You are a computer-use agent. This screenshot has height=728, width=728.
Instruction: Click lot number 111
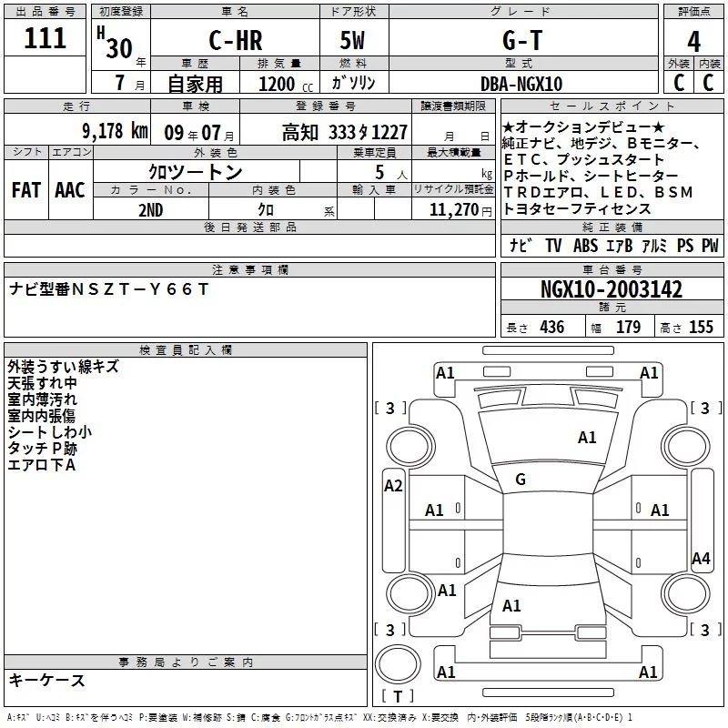coord(45,37)
